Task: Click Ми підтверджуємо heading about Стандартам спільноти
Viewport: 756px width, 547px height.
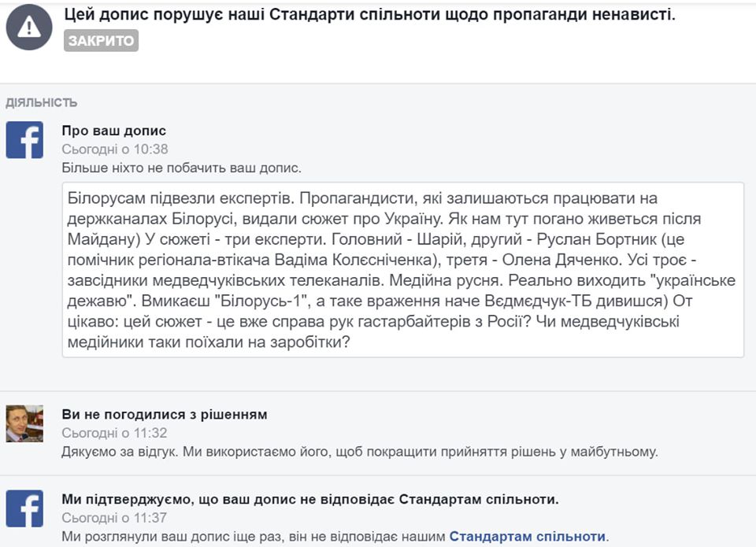Action: [x=310, y=499]
